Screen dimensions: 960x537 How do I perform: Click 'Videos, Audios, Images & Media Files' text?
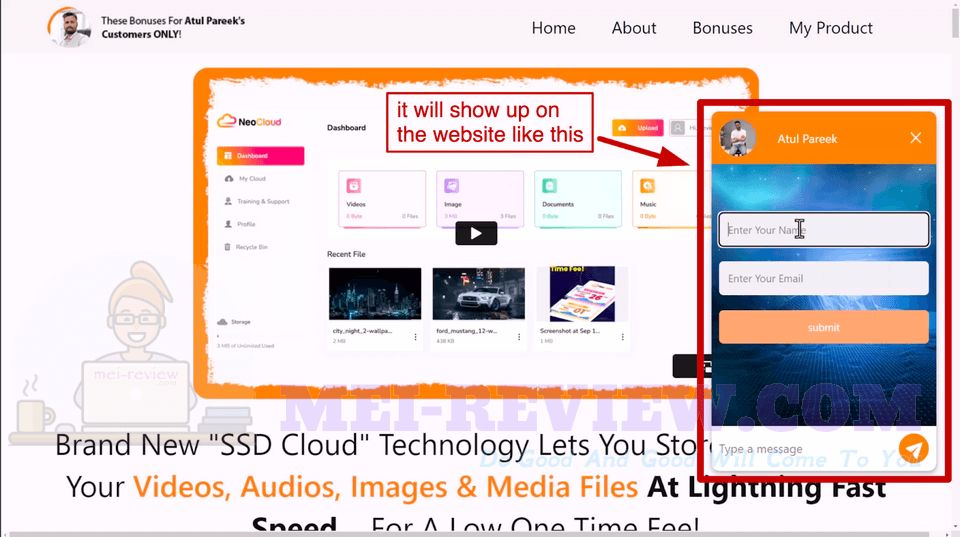386,487
